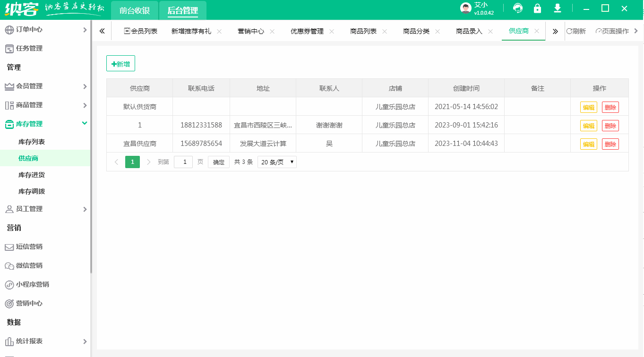Click the download update icon

point(557,8)
